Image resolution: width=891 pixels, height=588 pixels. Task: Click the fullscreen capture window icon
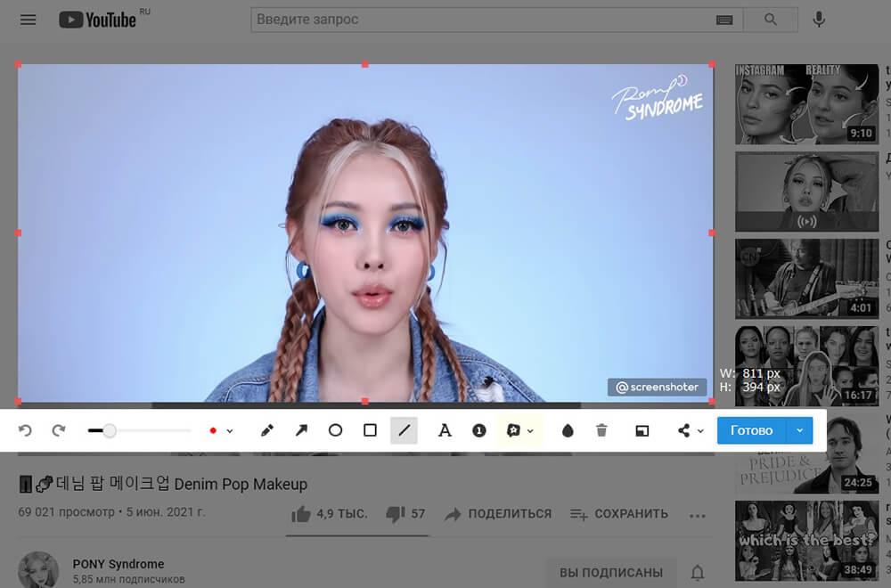642,430
